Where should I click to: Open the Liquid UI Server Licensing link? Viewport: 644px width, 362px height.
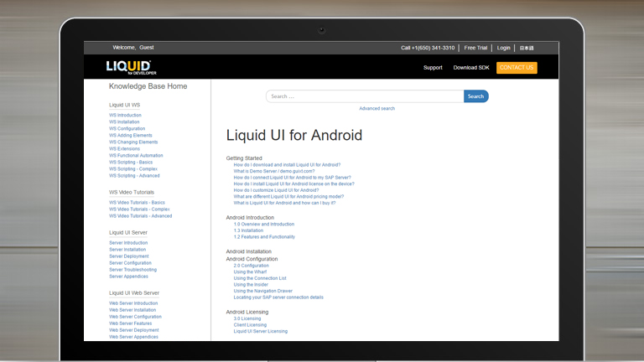point(260,332)
